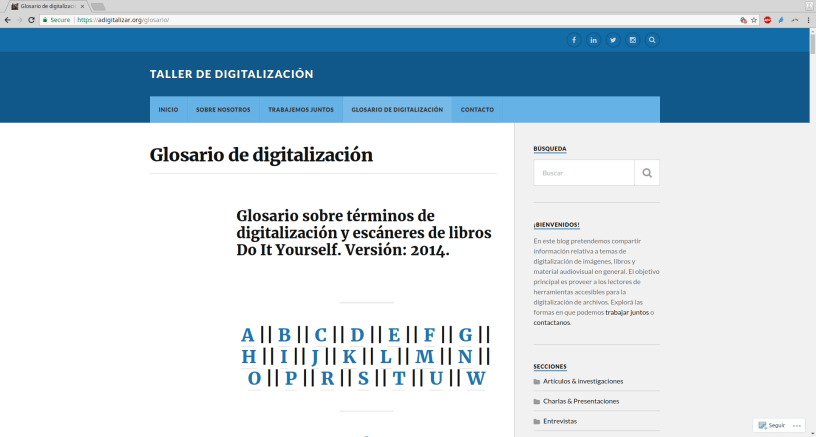Jump to letter W in glossary

(476, 378)
